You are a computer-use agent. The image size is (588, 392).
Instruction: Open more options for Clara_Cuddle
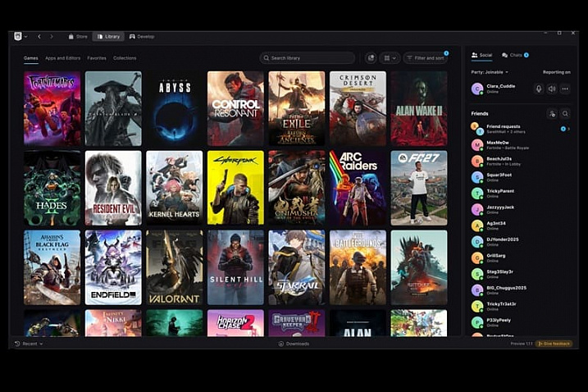tap(565, 89)
